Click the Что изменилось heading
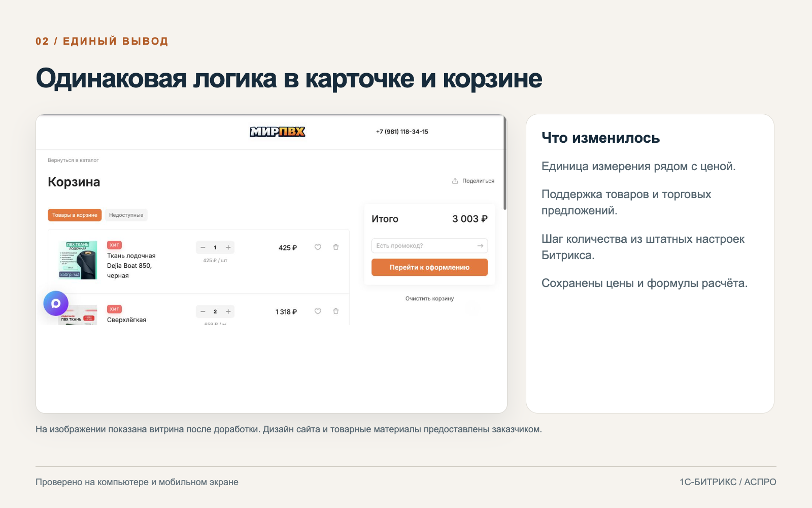This screenshot has height=508, width=812. 600,138
